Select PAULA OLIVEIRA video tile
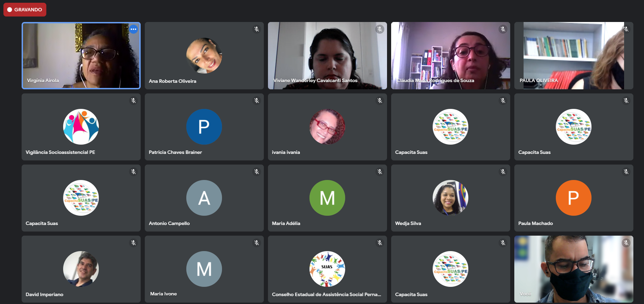Image resolution: width=644 pixels, height=304 pixels. point(574,56)
